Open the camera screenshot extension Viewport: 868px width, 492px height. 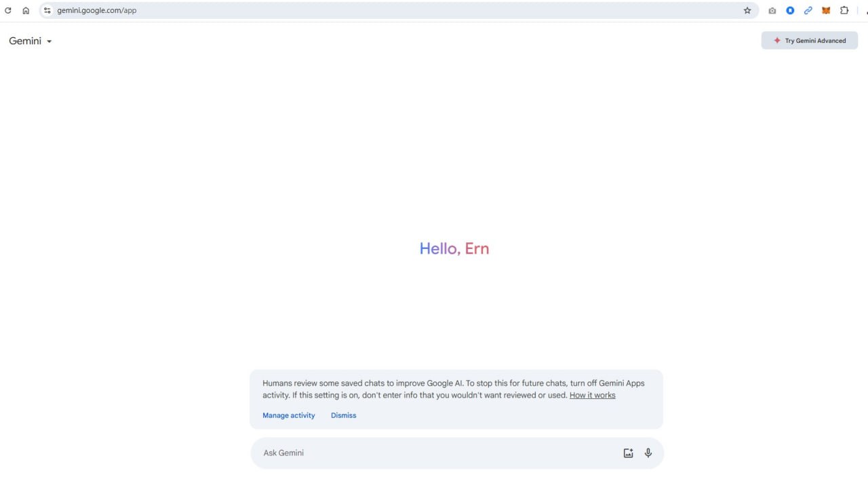pos(772,11)
